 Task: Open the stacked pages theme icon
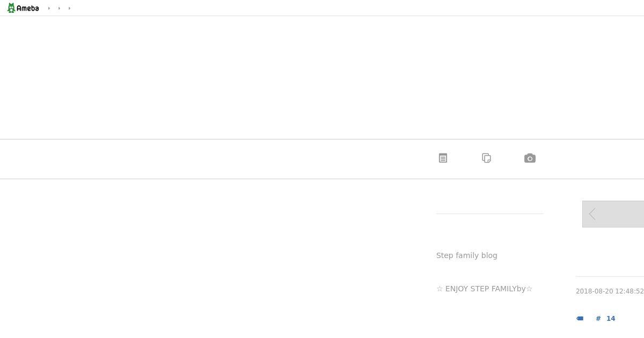(x=486, y=158)
